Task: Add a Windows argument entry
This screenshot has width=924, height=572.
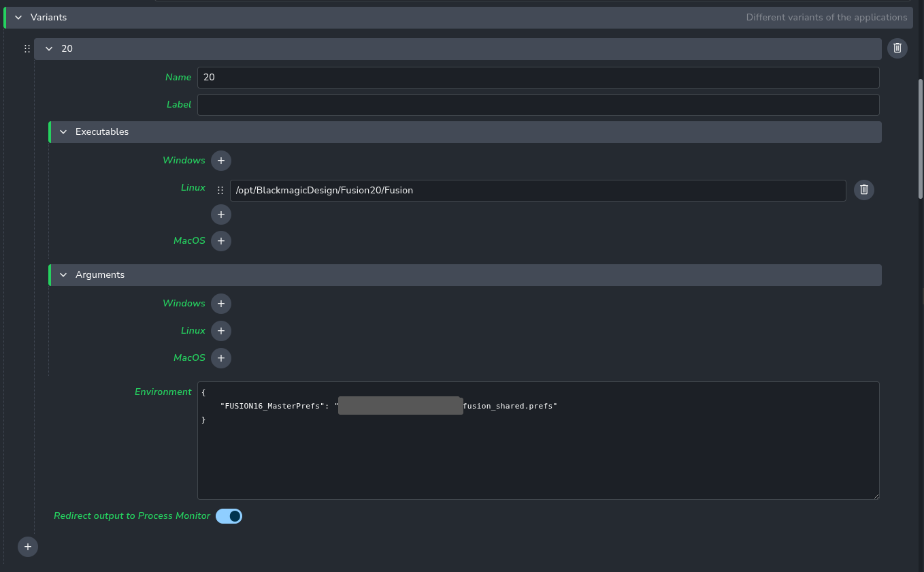Action: click(x=220, y=304)
